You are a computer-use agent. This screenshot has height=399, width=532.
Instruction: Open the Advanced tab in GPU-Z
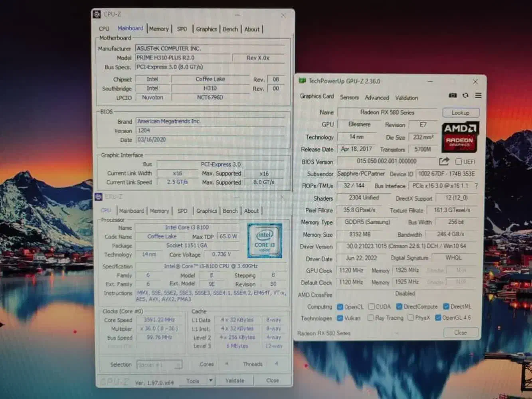(x=377, y=97)
